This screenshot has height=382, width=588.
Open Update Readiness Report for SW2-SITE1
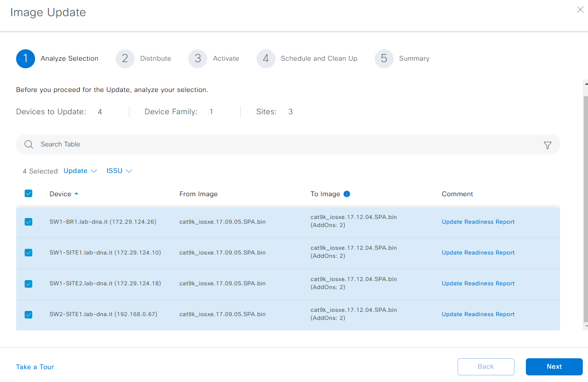click(478, 314)
